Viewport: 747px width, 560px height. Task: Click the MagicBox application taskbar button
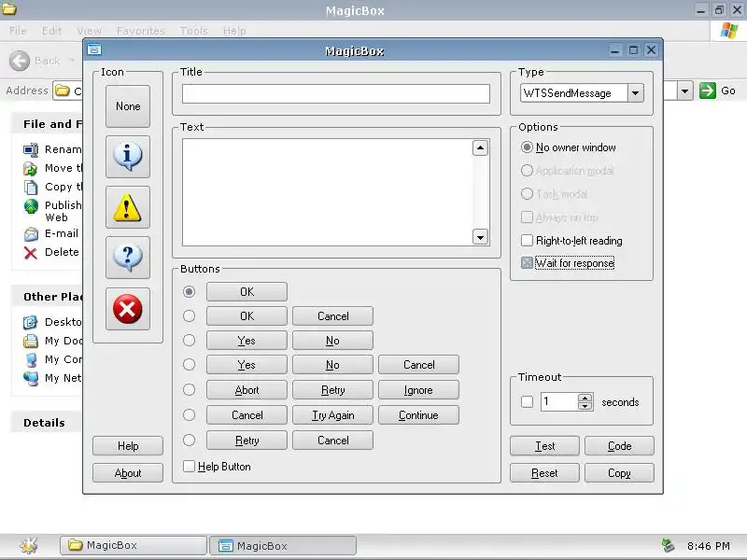point(283,545)
